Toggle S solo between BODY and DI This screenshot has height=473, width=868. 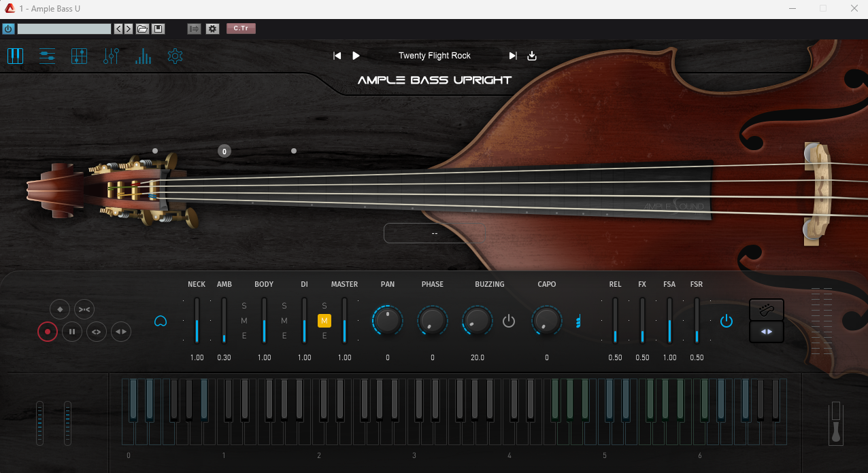[284, 306]
